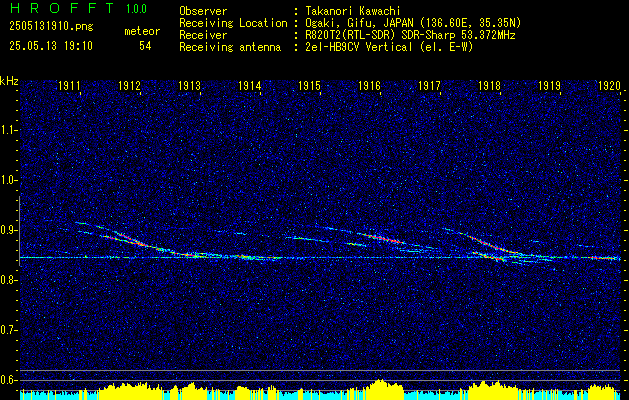
Task: Select the filename 2505131910.png
Action: (51, 27)
